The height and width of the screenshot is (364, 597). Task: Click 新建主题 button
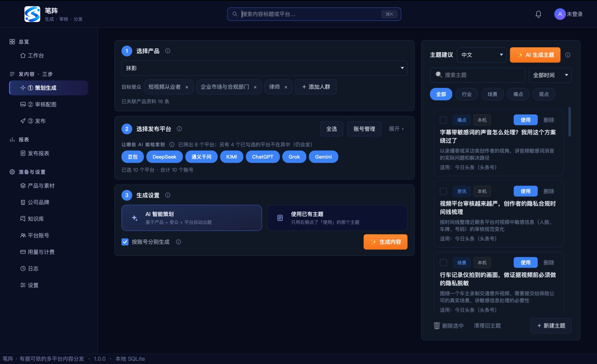click(551, 326)
